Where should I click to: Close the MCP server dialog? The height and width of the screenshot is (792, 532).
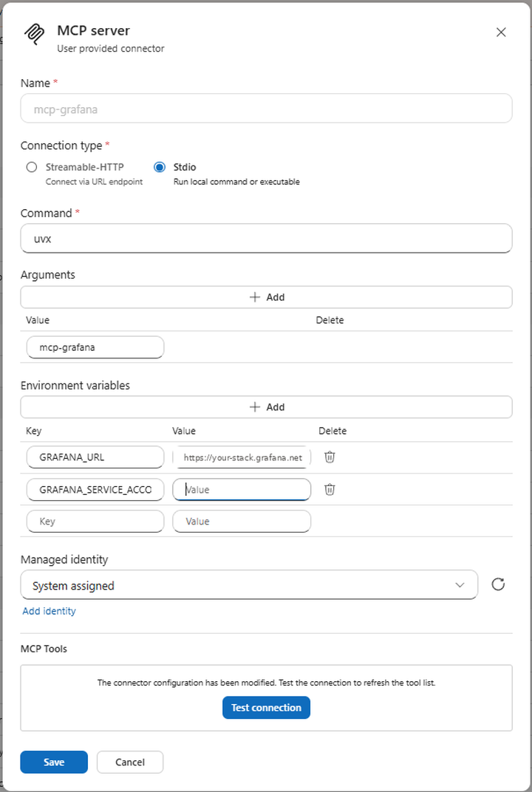[x=501, y=33]
